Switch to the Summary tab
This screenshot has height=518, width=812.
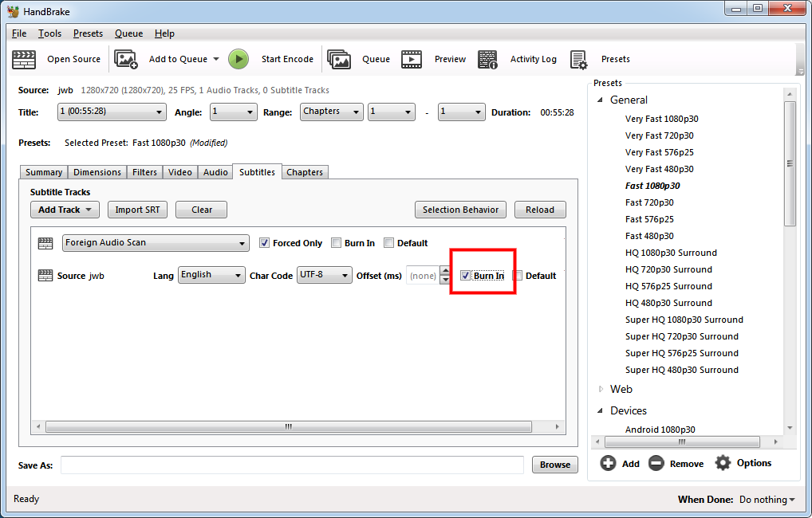pyautogui.click(x=44, y=172)
